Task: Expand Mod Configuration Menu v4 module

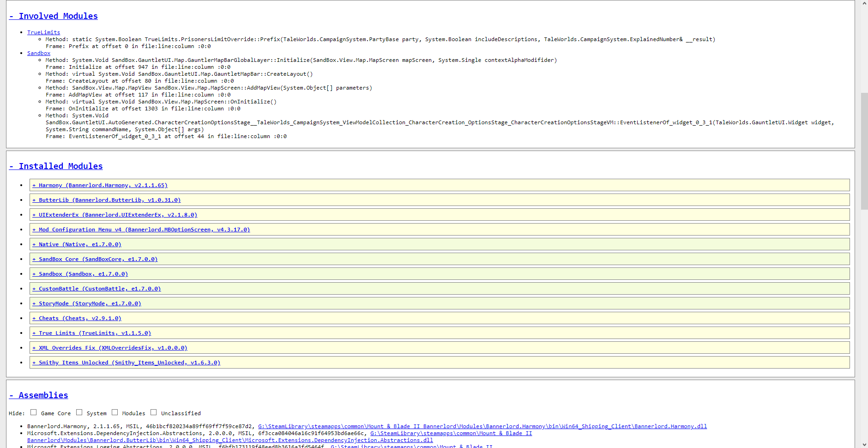Action: click(141, 230)
